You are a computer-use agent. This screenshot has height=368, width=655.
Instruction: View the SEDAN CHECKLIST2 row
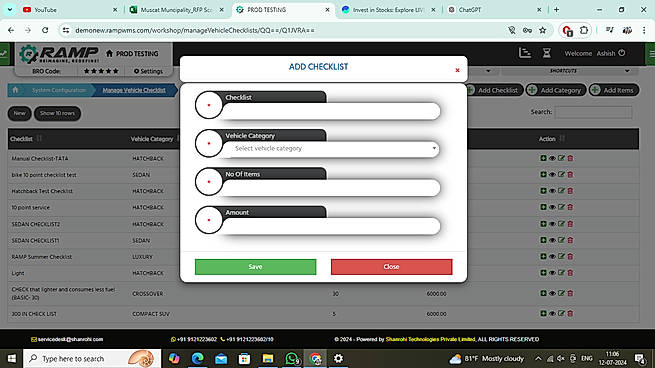coord(552,224)
